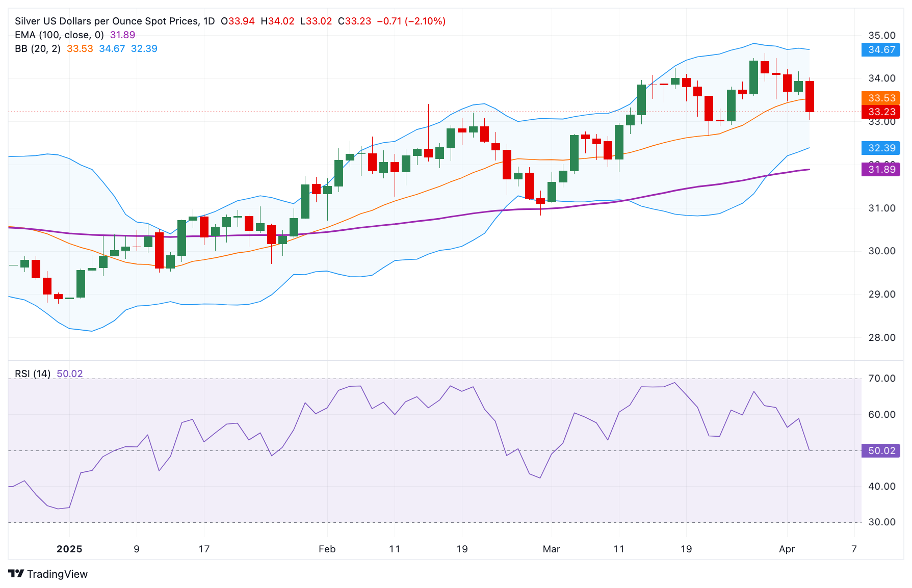
Task: Select the RSI (14) indicator legend
Action: (x=33, y=373)
